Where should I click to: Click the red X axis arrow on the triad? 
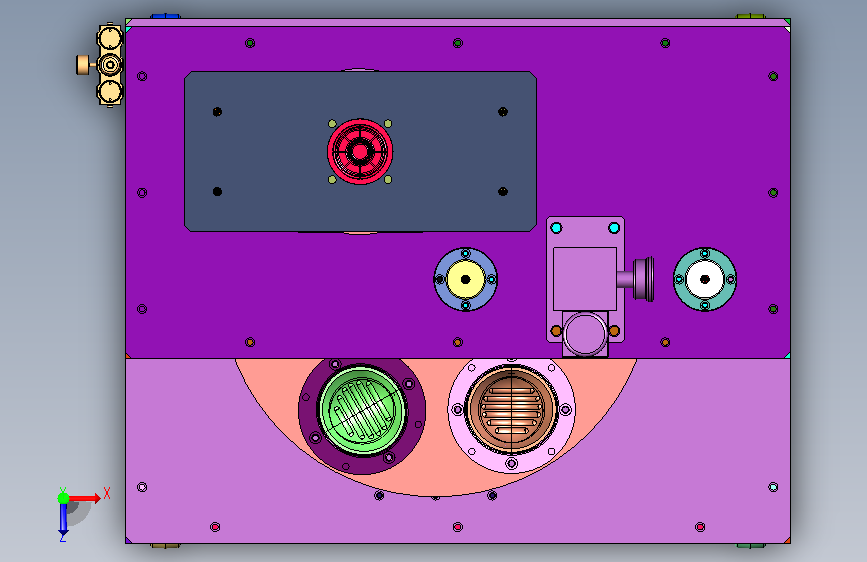[86, 498]
